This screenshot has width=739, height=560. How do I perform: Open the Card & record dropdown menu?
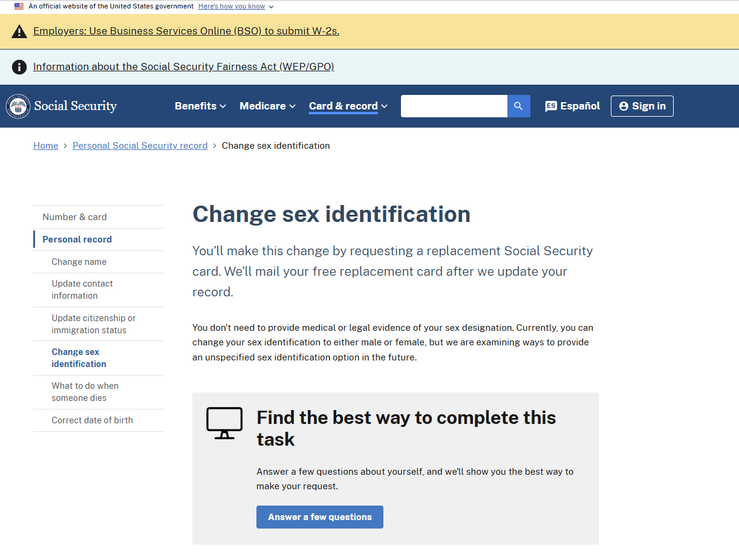click(x=348, y=106)
